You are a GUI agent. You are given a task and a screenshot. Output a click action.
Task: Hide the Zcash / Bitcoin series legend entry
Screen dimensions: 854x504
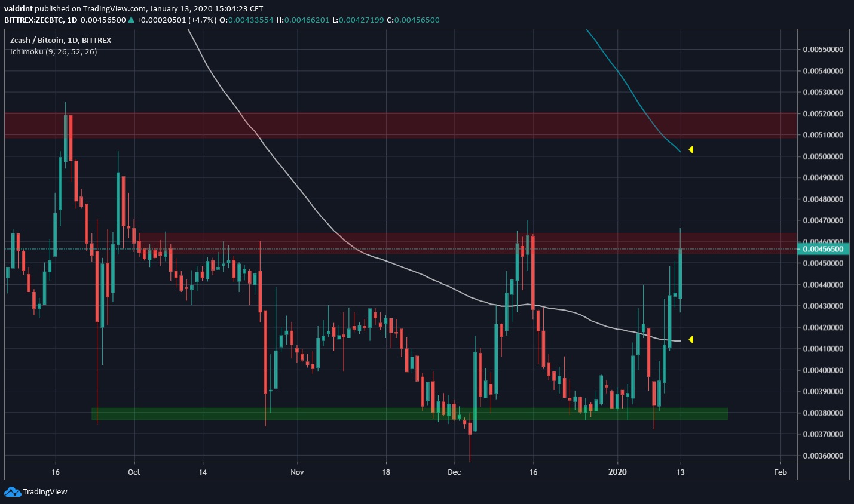pos(36,40)
